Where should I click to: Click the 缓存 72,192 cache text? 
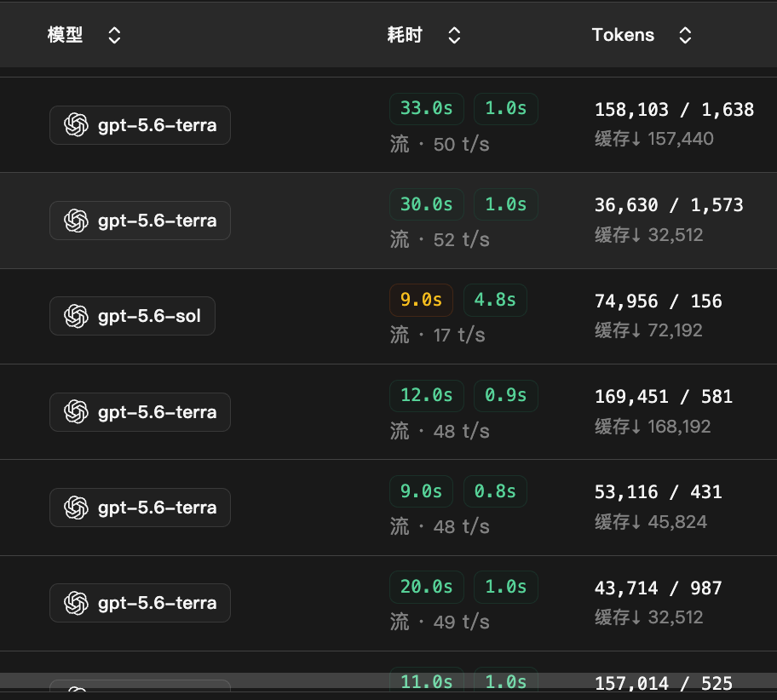pyautogui.click(x=648, y=330)
